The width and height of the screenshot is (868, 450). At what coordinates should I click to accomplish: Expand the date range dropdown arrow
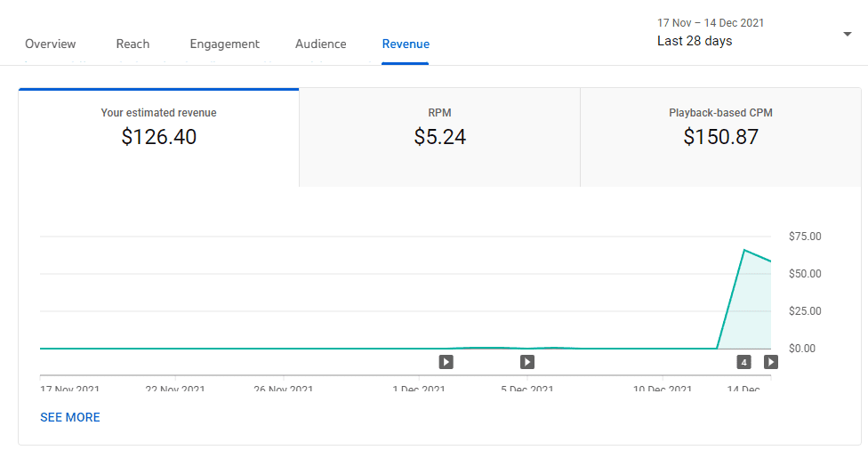point(846,34)
